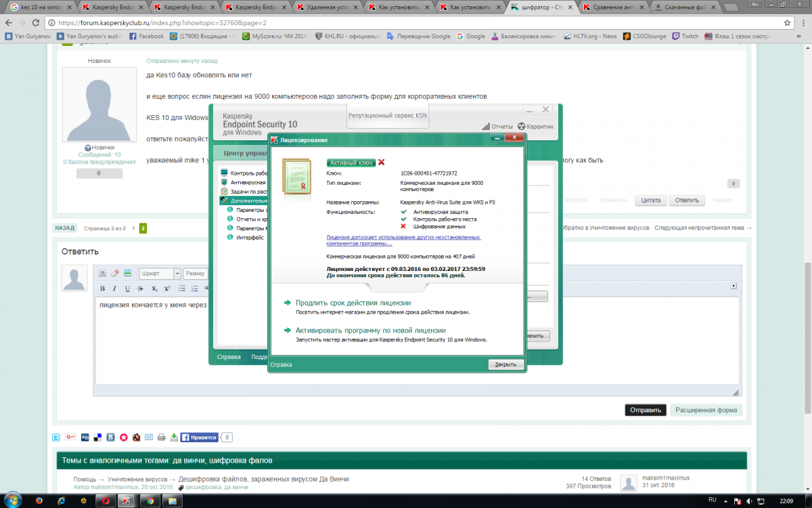Apply subscript in reply editor
Viewport: 812px width, 508px height.
pyautogui.click(x=155, y=289)
